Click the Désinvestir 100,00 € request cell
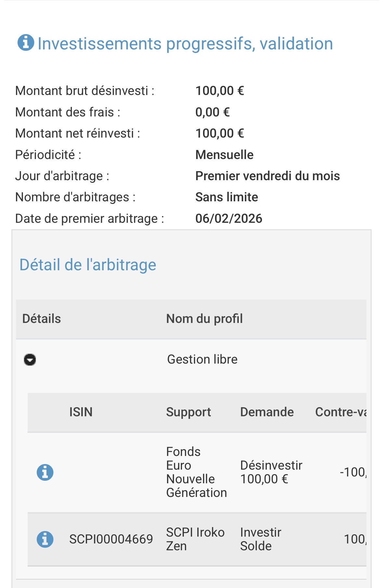 [x=271, y=472]
